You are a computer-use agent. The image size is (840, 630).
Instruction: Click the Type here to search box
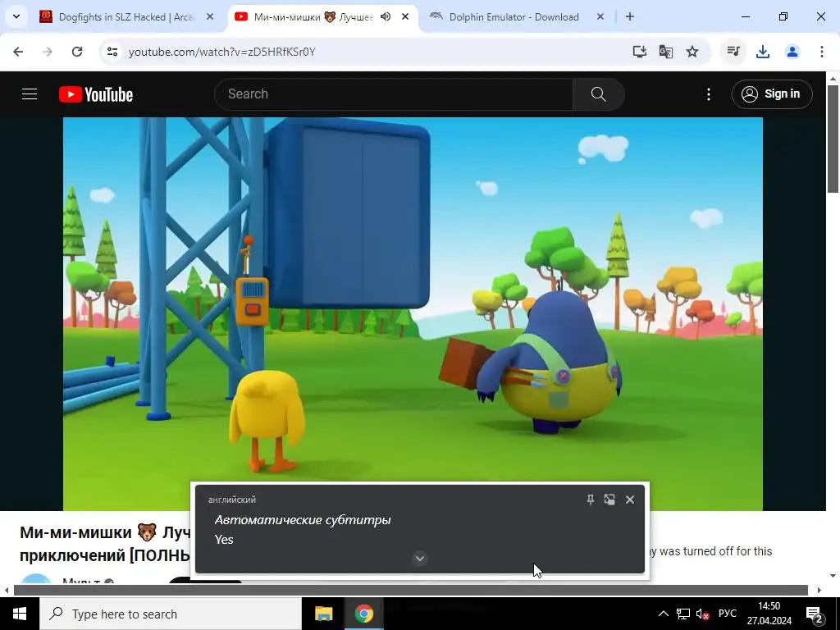[x=171, y=614]
